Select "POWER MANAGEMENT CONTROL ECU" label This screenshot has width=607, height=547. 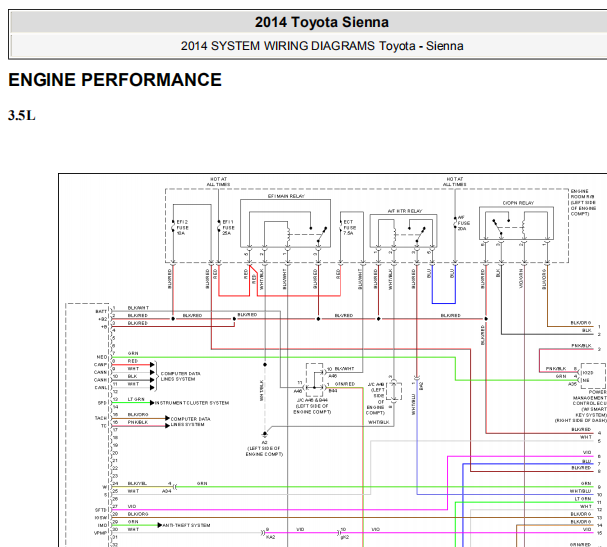point(589,398)
